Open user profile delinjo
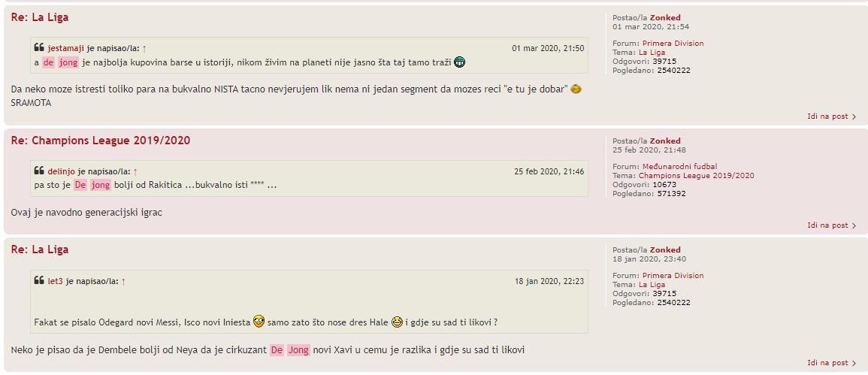Screen dimensions: 868x375 62,171
